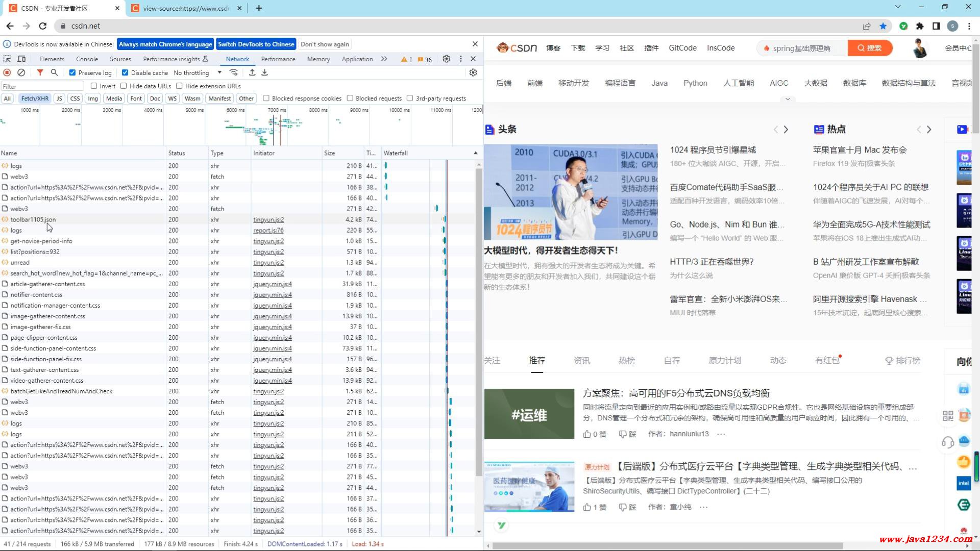Image resolution: width=980 pixels, height=551 pixels.
Task: Check Blocked requests checkbox
Action: point(350,98)
